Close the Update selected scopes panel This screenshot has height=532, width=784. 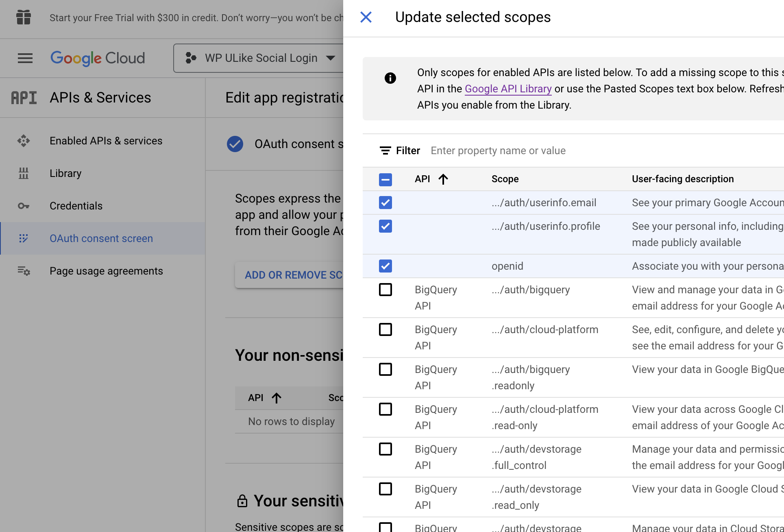[x=366, y=17]
